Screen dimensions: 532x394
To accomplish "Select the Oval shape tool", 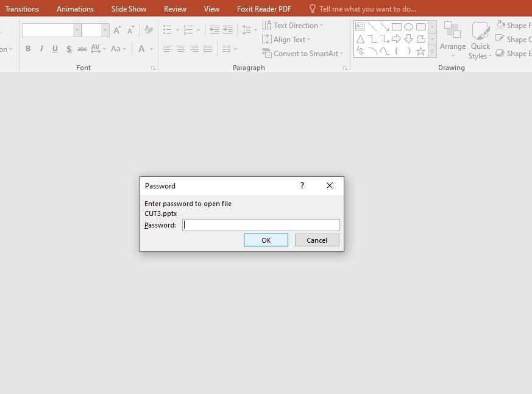I will pos(408,26).
